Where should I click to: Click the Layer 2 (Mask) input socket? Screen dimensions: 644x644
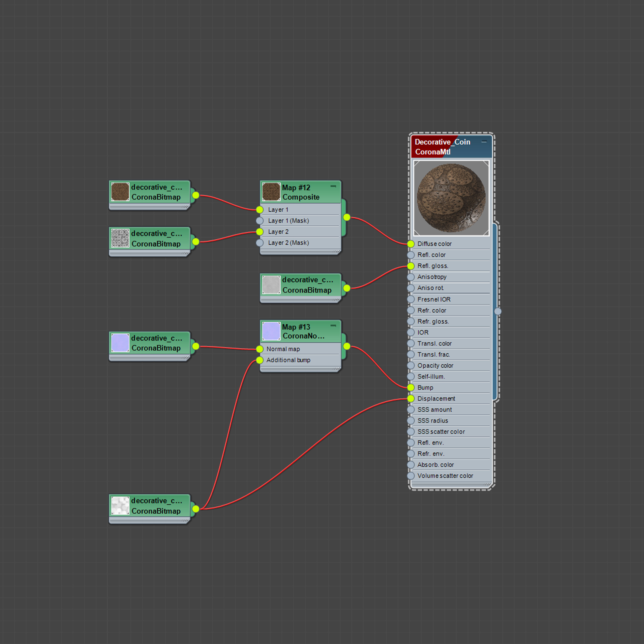pyautogui.click(x=260, y=243)
